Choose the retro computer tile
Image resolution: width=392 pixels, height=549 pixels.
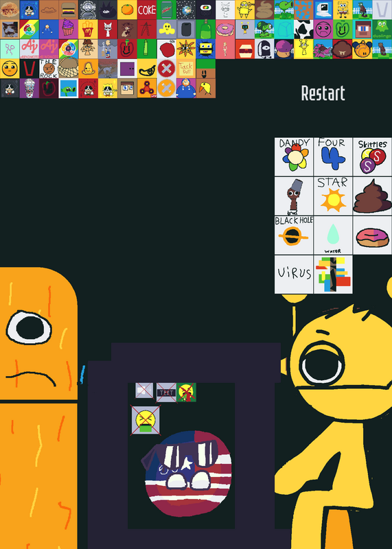tap(323, 10)
